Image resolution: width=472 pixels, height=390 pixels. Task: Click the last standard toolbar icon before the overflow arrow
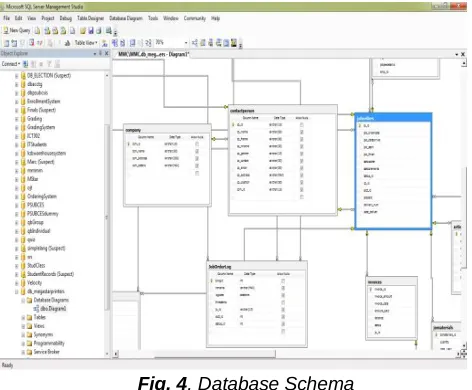108,31
